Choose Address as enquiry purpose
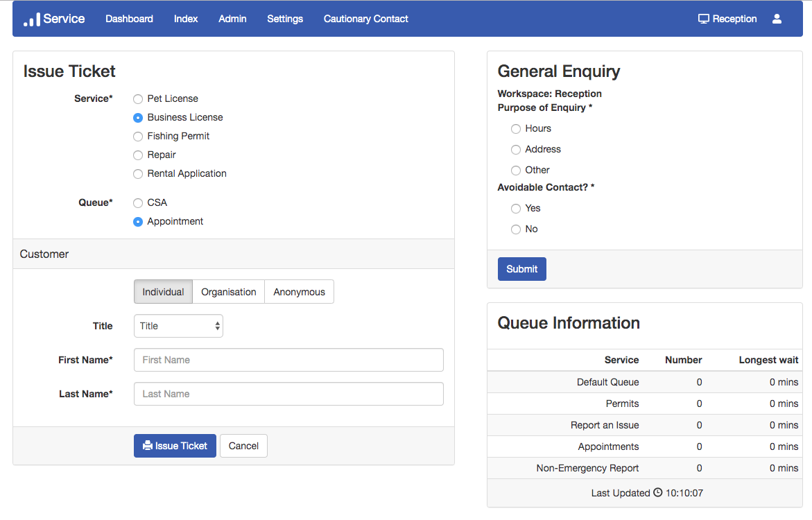812x520 pixels. coord(516,150)
